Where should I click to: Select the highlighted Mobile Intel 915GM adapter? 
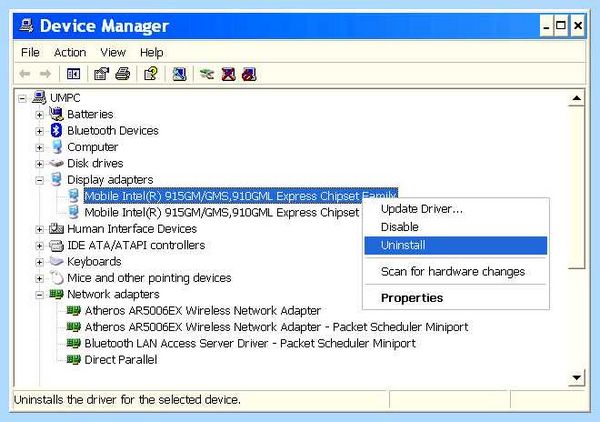click(241, 196)
